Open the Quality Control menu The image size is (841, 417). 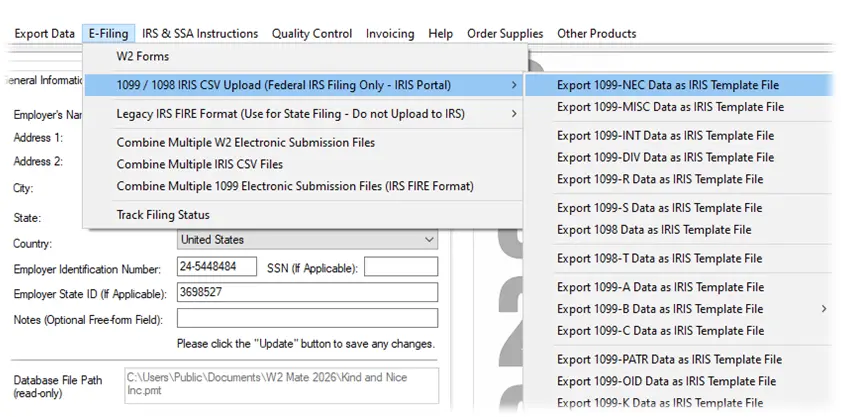pos(312,33)
